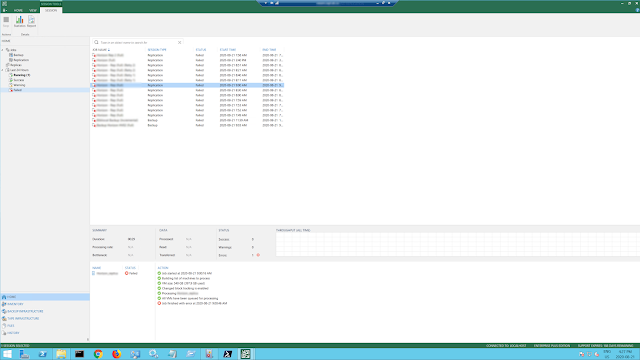Open the Home navigation pane

point(45,297)
